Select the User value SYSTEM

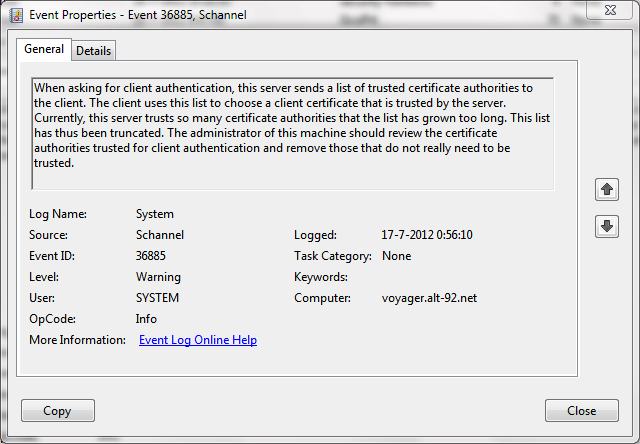158,298
